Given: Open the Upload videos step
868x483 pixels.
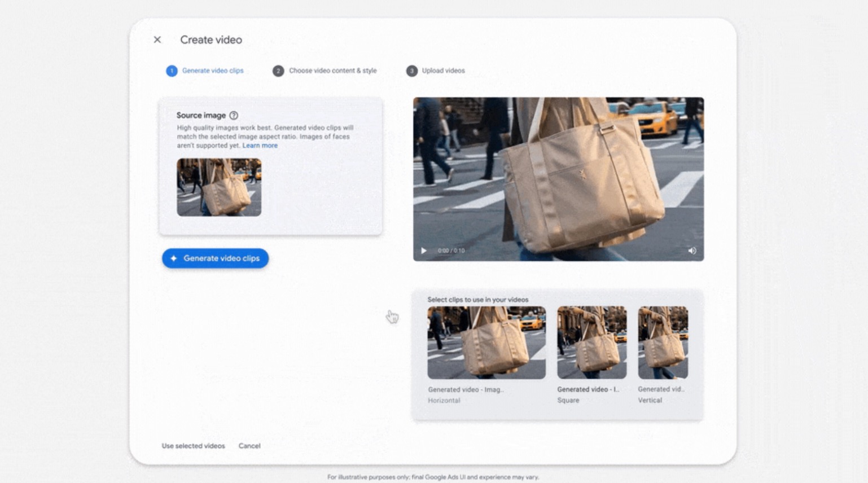Looking at the screenshot, I should click(442, 71).
